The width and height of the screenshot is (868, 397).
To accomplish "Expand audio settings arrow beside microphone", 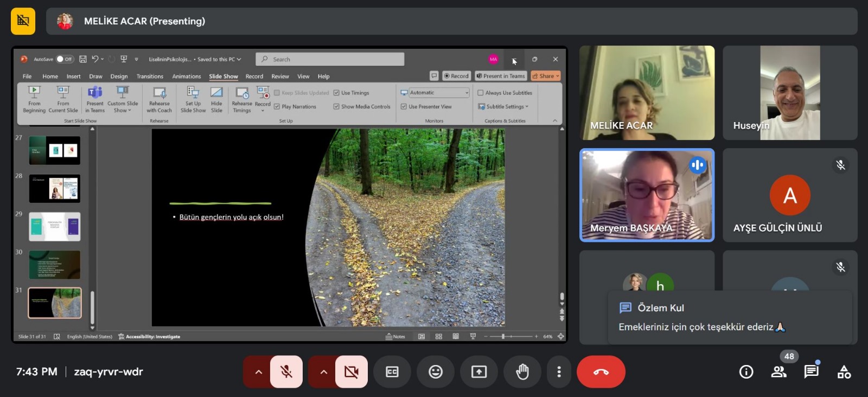I will pos(259,372).
